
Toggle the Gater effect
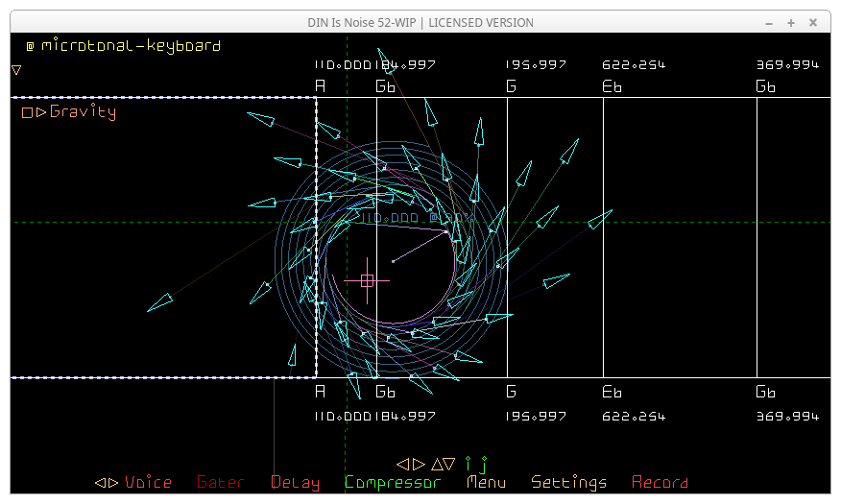pyautogui.click(x=220, y=483)
